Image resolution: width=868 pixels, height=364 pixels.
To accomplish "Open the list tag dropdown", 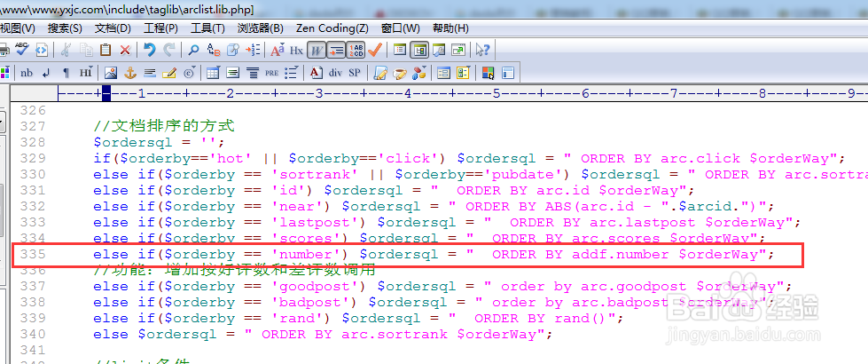I will pos(291,73).
